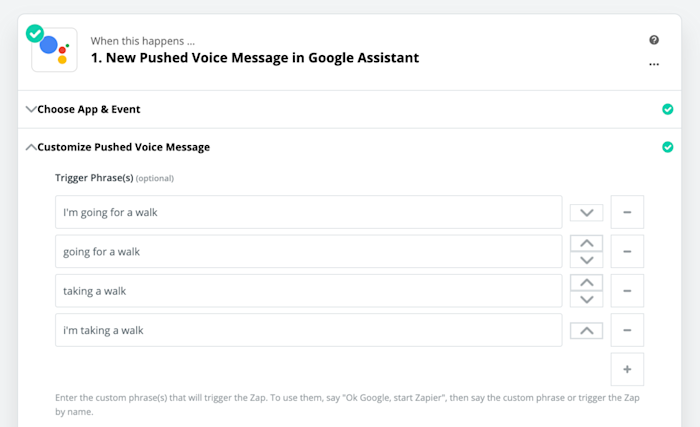
Task: Edit the "taking a walk" input field
Action: point(308,291)
